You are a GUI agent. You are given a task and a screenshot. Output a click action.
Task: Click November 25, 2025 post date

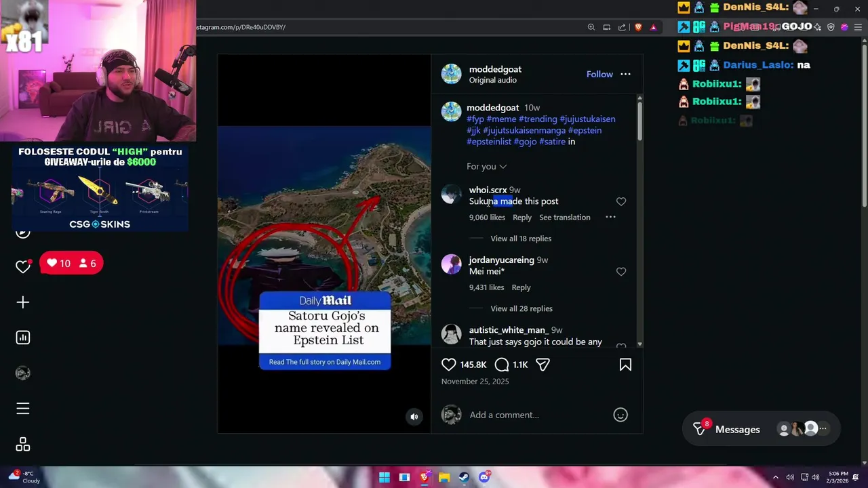point(475,382)
